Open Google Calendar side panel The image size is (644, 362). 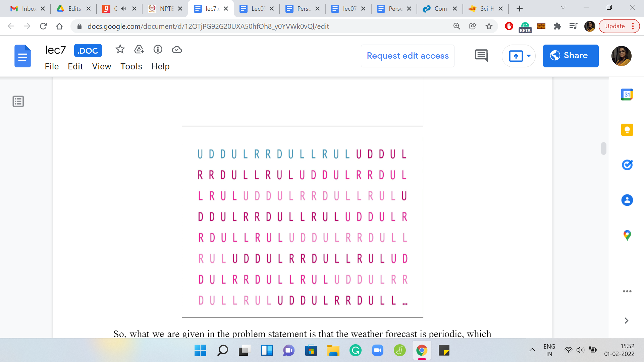pos(627,95)
